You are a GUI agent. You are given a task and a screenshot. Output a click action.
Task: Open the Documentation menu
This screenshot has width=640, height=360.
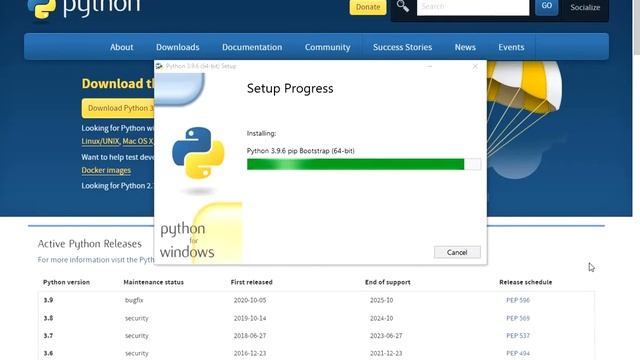tap(252, 47)
